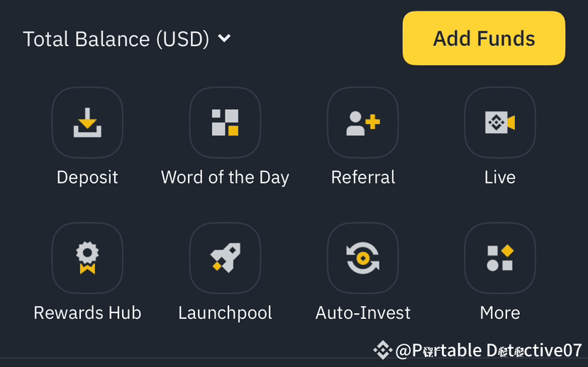Screen dimensions: 588x367
Task: Open the Deposit download icon
Action: tap(87, 123)
